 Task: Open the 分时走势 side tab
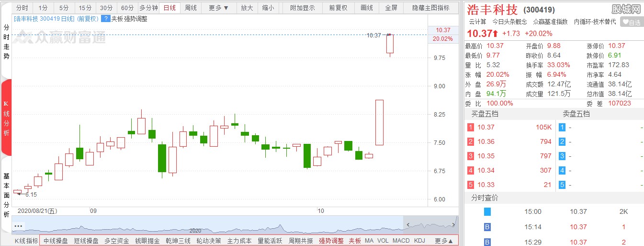(x=6, y=42)
